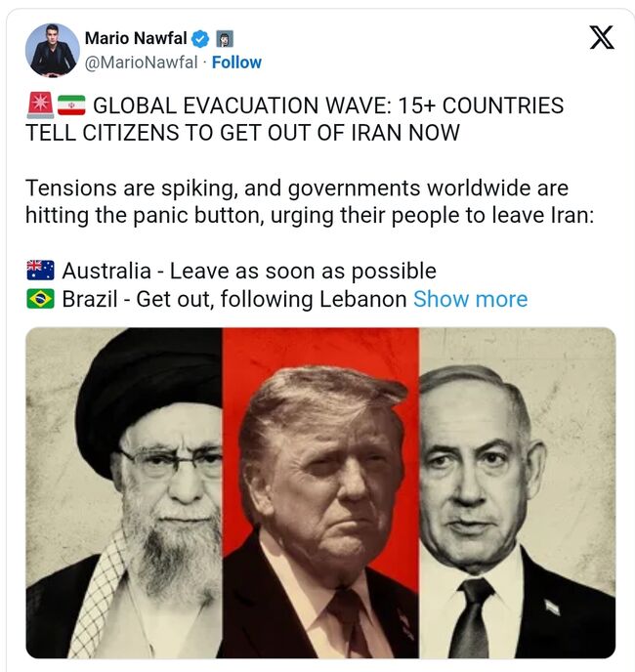The height and width of the screenshot is (672, 635).
Task: Open right image panel of man with gray tie
Action: [x=517, y=493]
